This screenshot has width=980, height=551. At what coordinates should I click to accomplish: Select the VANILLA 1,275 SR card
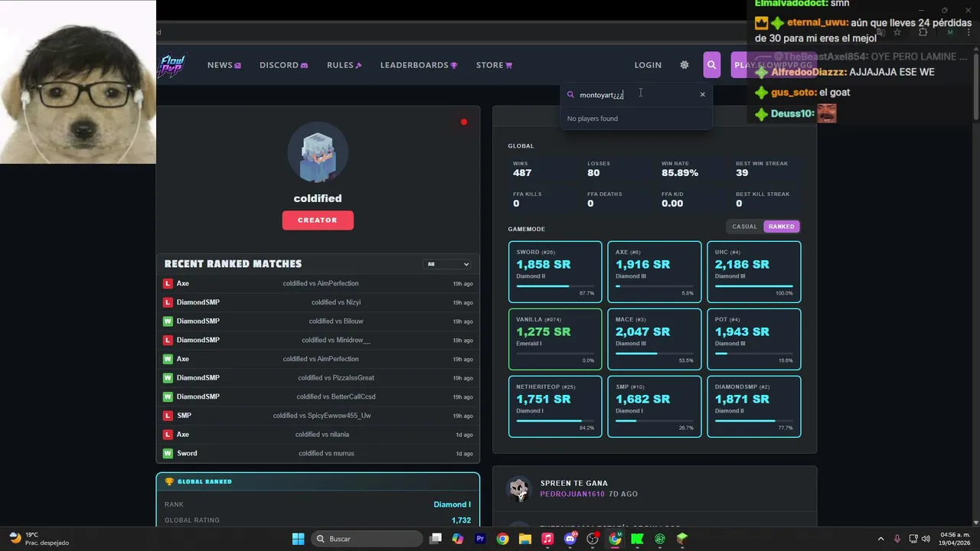555,339
